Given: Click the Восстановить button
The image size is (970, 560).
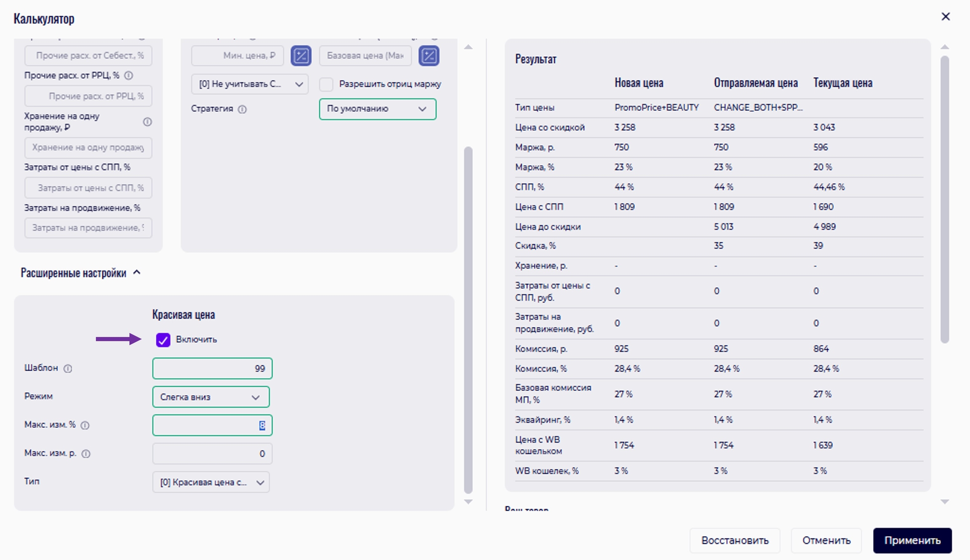Looking at the screenshot, I should [x=735, y=540].
